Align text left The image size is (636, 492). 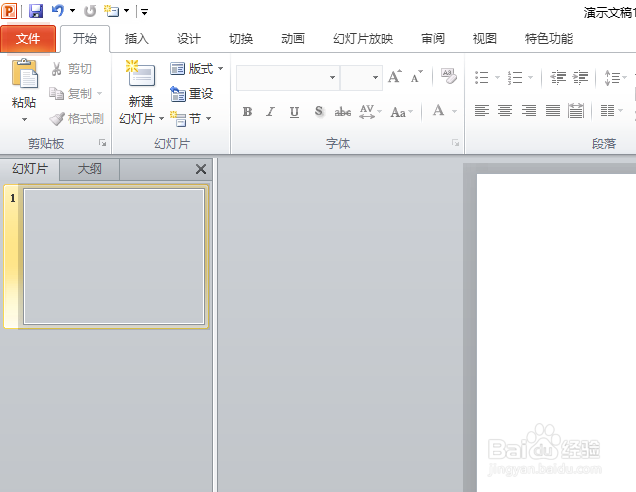point(482,110)
